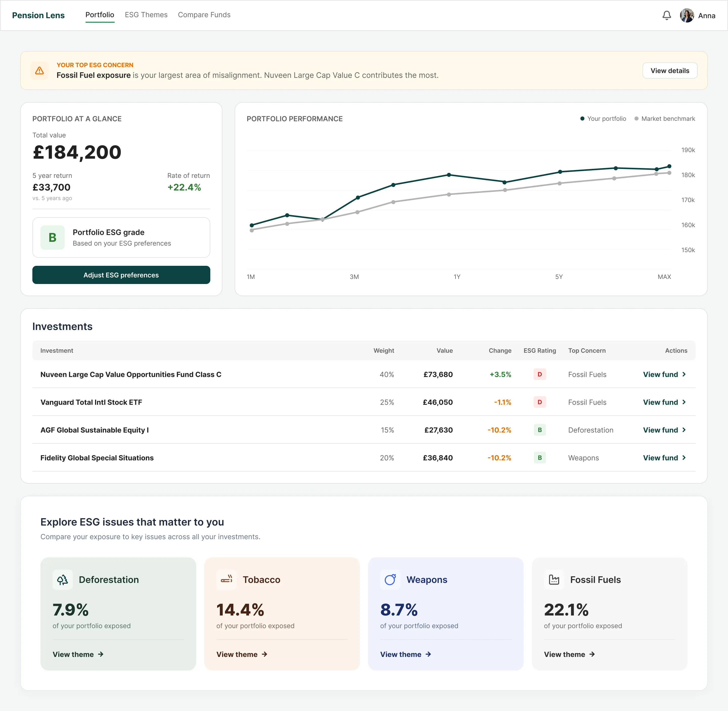Viewport: 728px width, 711px height.
Task: Open the ESG Themes tab
Action: [146, 15]
